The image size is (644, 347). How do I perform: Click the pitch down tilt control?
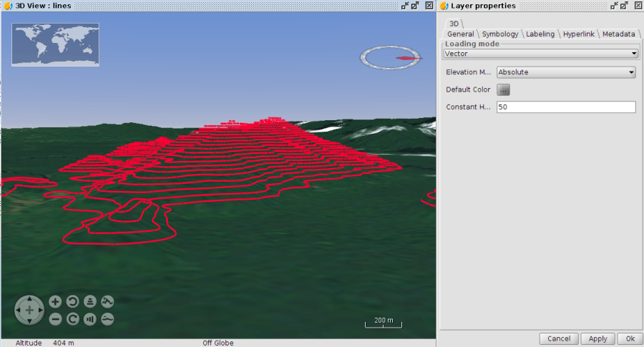(90, 319)
